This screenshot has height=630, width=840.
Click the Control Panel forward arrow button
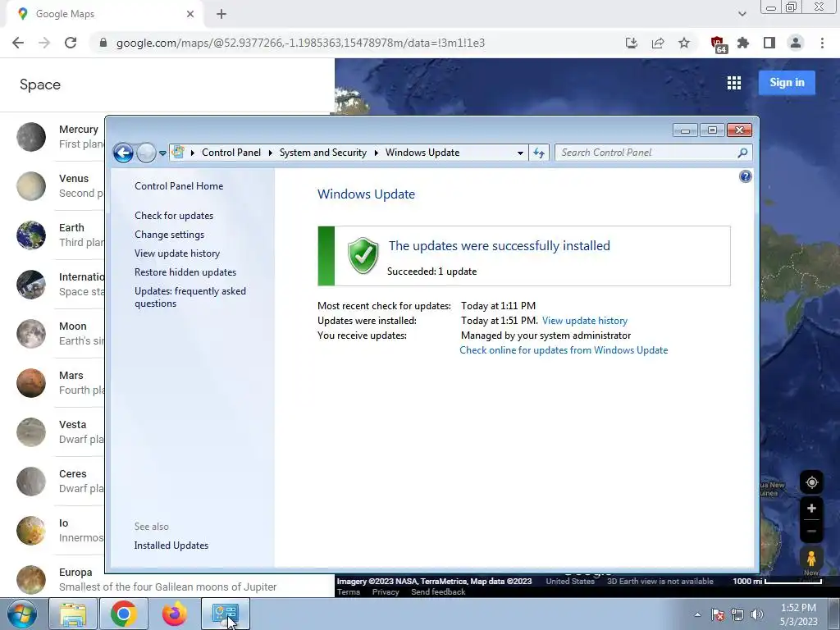tap(146, 153)
